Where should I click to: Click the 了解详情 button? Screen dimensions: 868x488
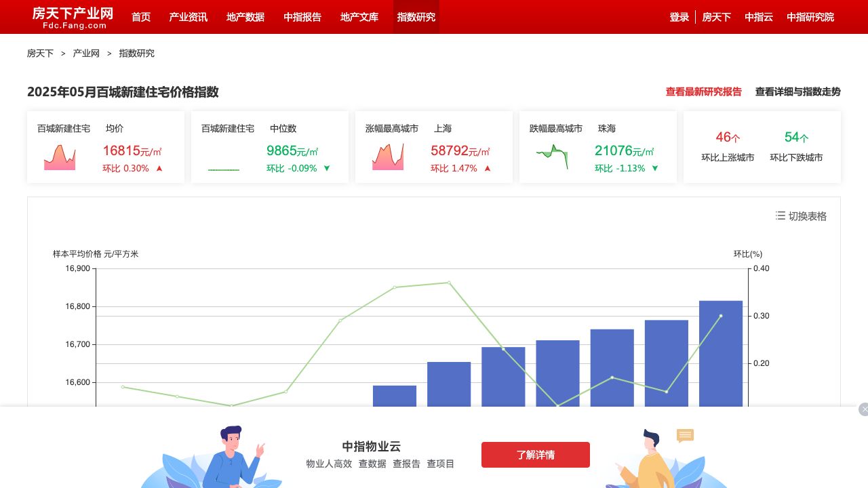pos(536,455)
